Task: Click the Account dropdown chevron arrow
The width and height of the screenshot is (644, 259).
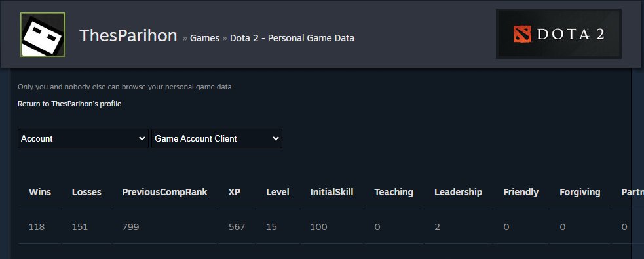Action: (x=142, y=139)
